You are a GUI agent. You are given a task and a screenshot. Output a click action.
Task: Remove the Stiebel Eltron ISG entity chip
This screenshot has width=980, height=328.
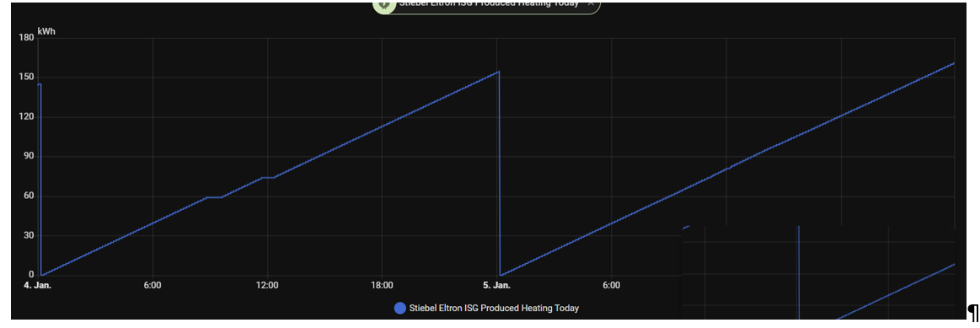(x=591, y=3)
